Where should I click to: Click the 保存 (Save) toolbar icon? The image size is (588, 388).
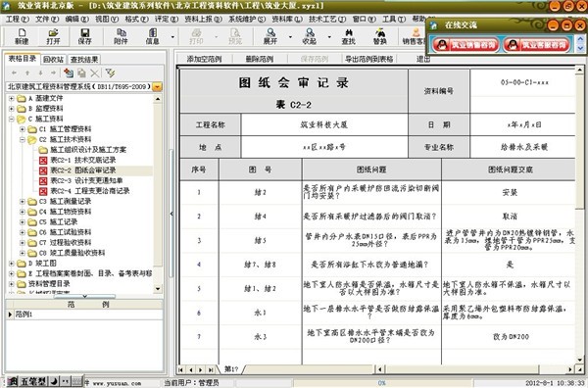click(x=84, y=36)
